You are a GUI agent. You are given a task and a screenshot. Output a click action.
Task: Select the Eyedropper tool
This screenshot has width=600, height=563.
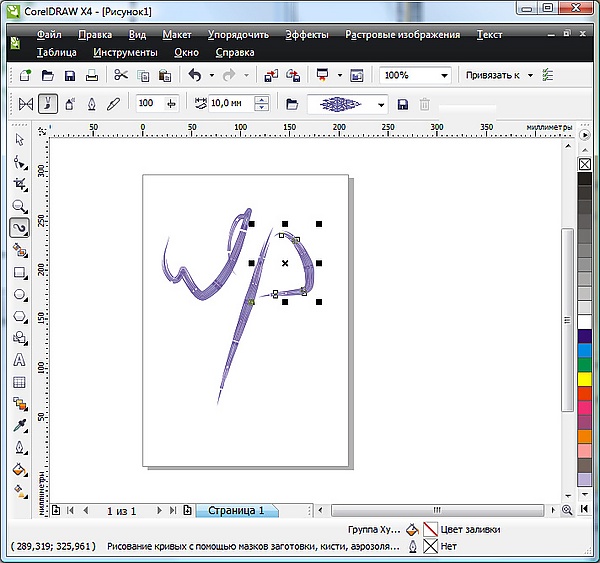coord(19,426)
